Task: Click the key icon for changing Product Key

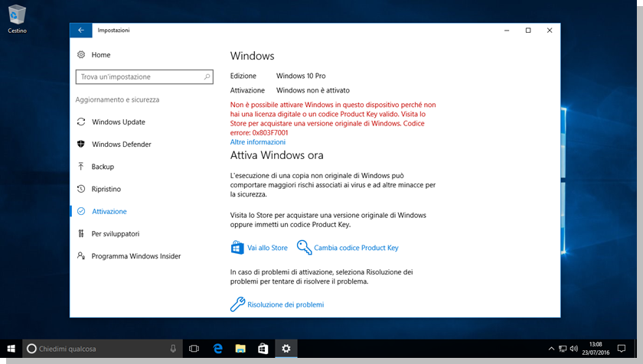Action: pos(305,248)
